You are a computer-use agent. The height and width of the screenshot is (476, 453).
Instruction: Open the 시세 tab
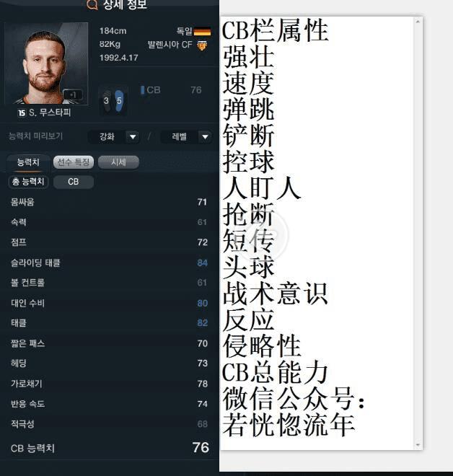pyautogui.click(x=118, y=162)
